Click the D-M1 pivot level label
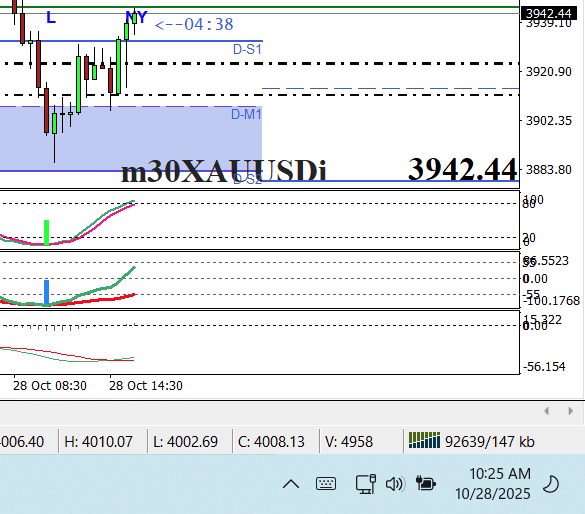 [x=246, y=114]
